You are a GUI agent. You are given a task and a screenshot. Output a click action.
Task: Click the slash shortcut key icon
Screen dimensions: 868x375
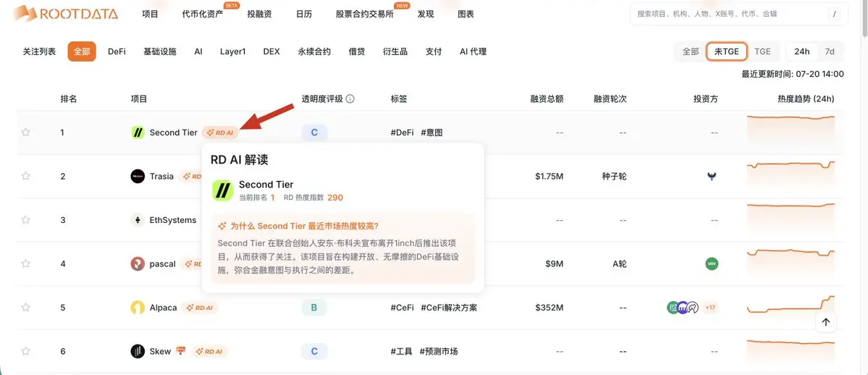coord(834,14)
